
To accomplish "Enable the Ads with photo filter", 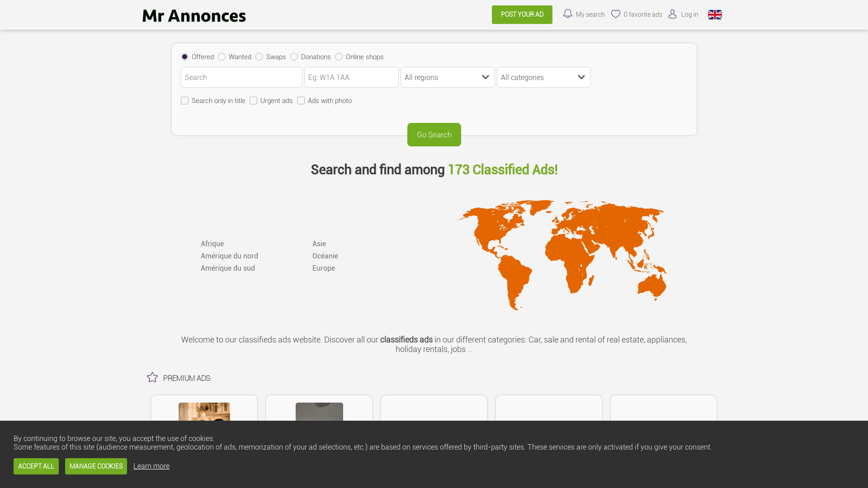I will [x=301, y=100].
